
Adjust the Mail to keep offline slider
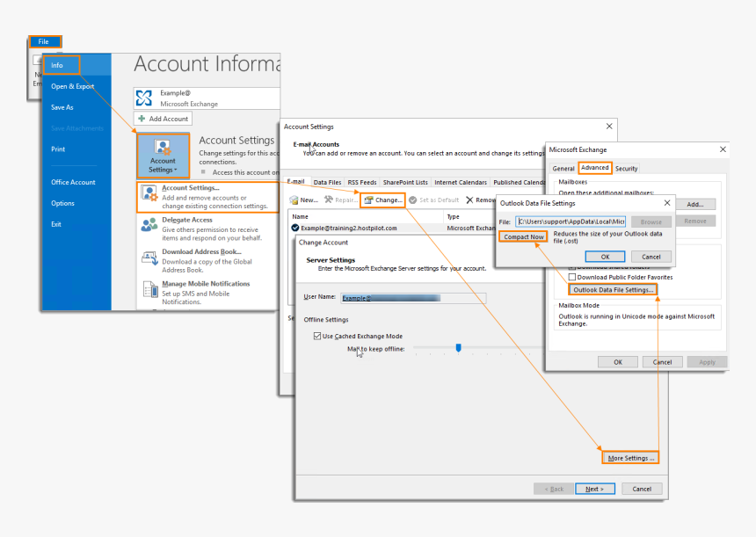pos(458,348)
